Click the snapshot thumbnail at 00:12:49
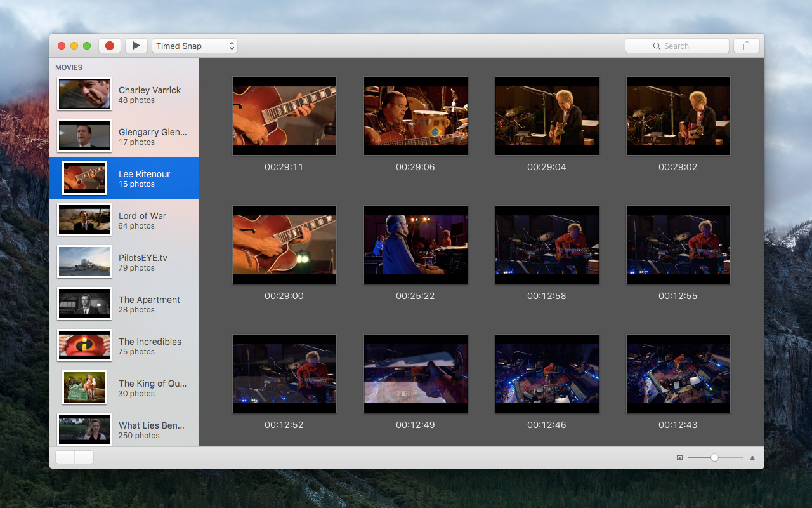The height and width of the screenshot is (508, 812). coord(416,373)
